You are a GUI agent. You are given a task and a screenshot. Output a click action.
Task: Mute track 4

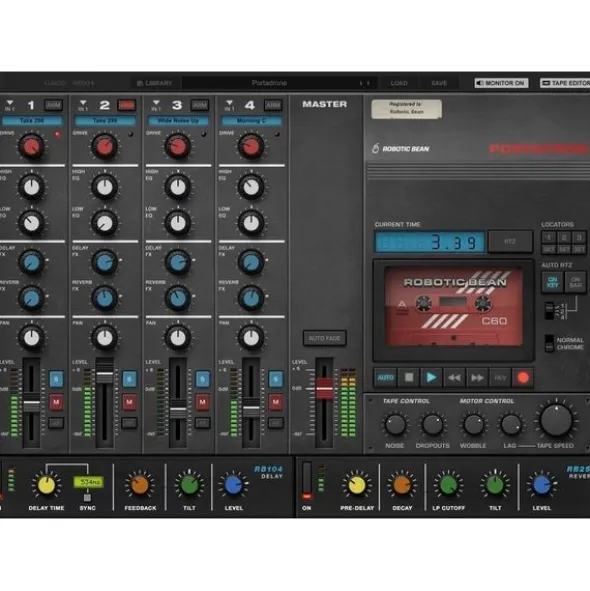point(276,402)
